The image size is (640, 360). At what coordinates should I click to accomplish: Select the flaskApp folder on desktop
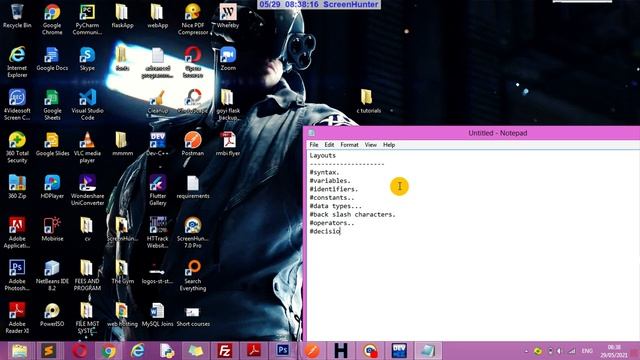coord(122,16)
